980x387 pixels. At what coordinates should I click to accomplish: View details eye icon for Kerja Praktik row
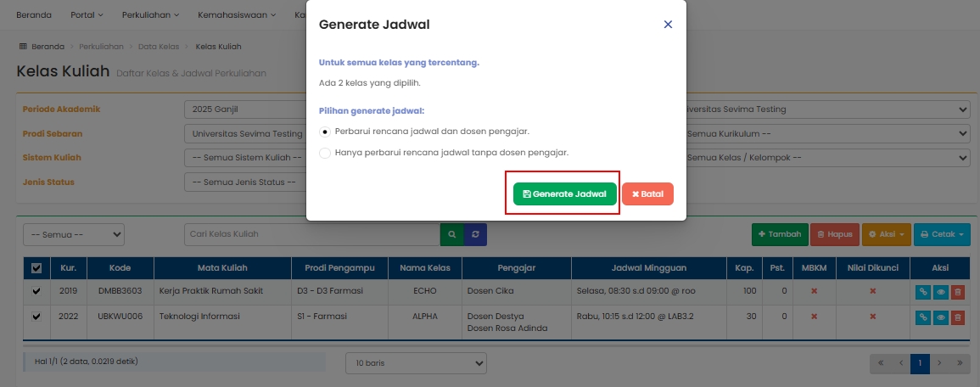940,292
